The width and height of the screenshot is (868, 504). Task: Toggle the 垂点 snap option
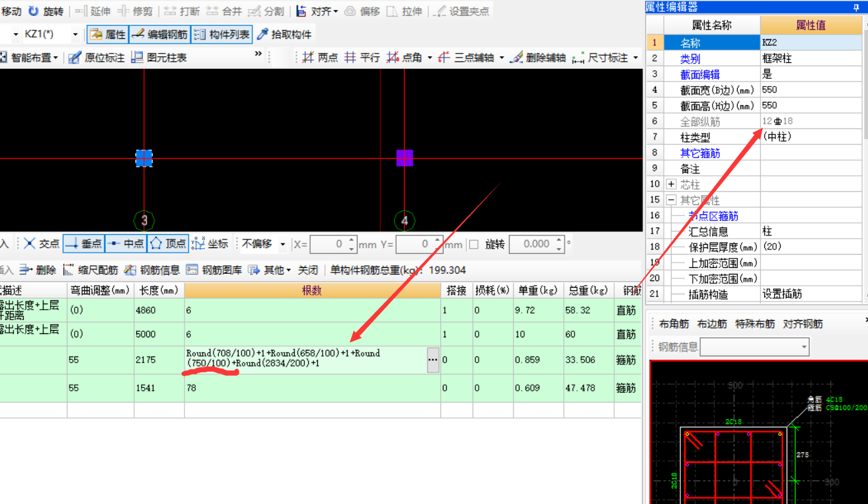(84, 244)
